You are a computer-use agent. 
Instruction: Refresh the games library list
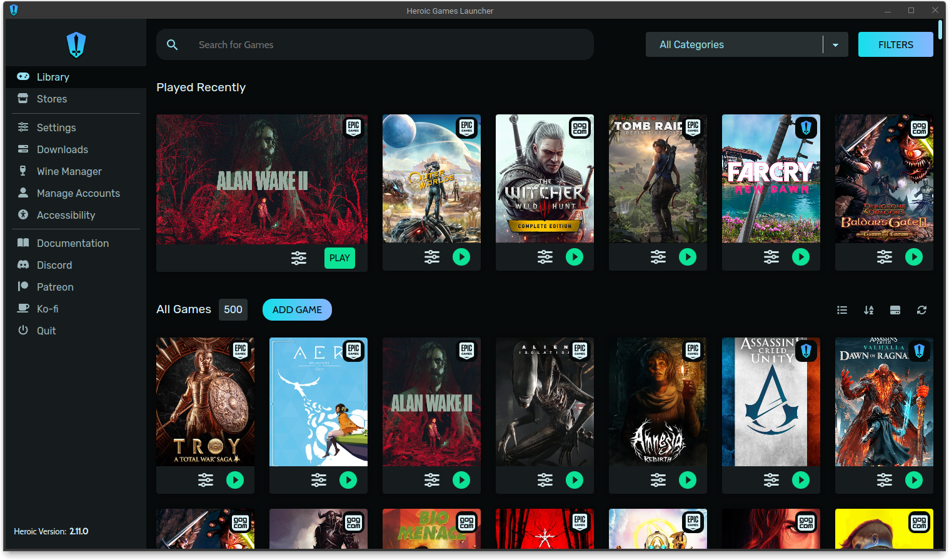click(x=921, y=309)
